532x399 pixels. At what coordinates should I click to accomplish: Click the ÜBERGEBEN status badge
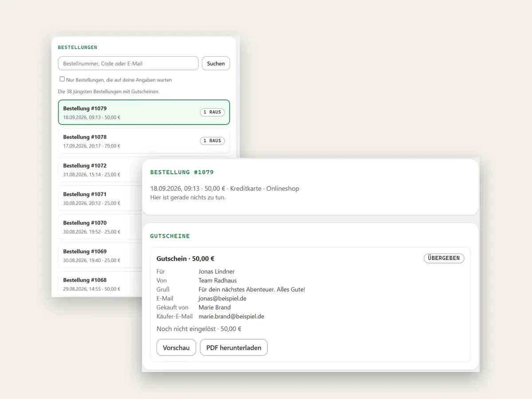click(444, 258)
